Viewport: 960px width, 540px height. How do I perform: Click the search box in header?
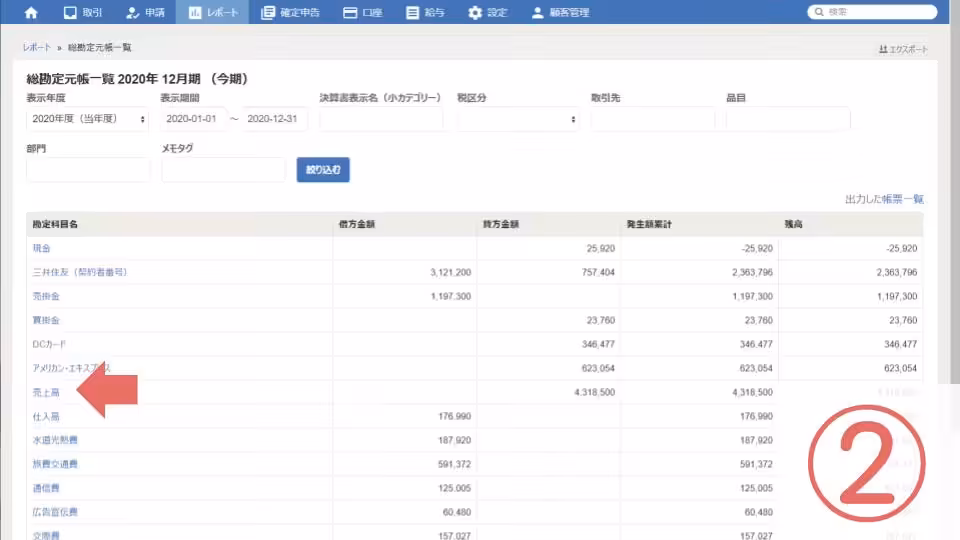(x=878, y=13)
